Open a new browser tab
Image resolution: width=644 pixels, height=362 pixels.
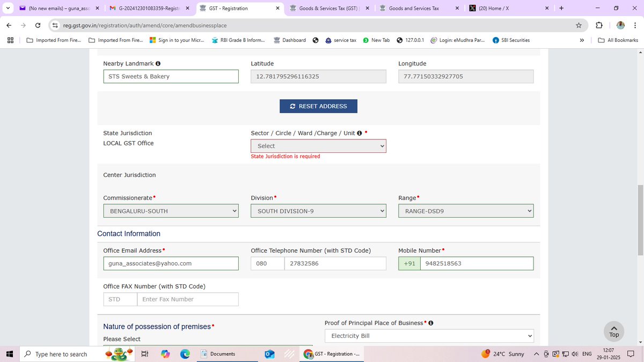[561, 8]
